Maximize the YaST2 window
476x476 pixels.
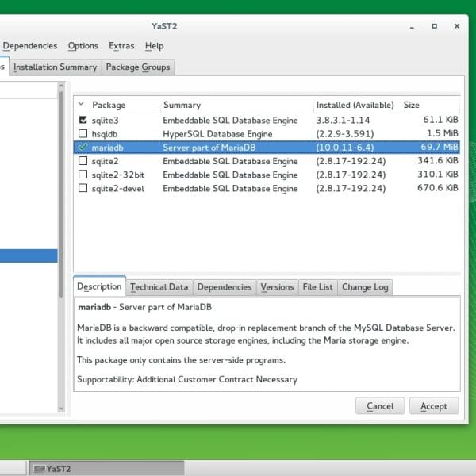[x=435, y=26]
